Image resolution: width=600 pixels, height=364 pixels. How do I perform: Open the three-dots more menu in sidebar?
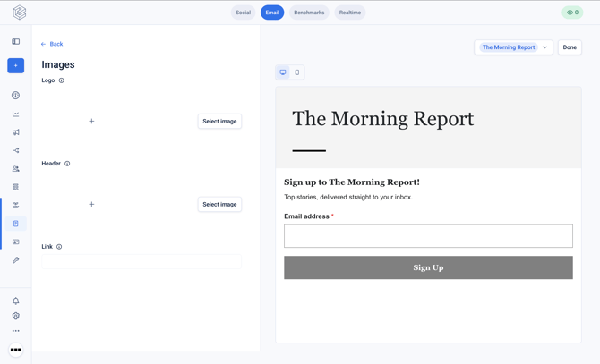pyautogui.click(x=16, y=331)
